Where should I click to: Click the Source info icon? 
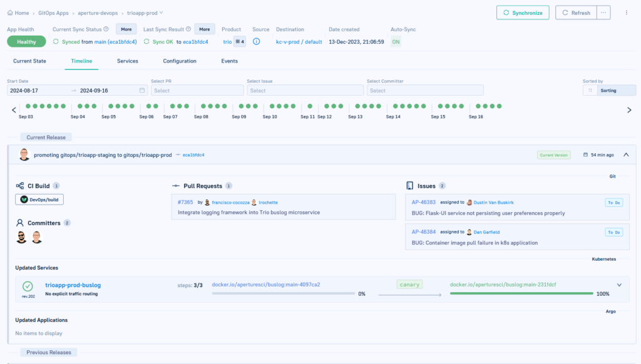click(x=257, y=42)
